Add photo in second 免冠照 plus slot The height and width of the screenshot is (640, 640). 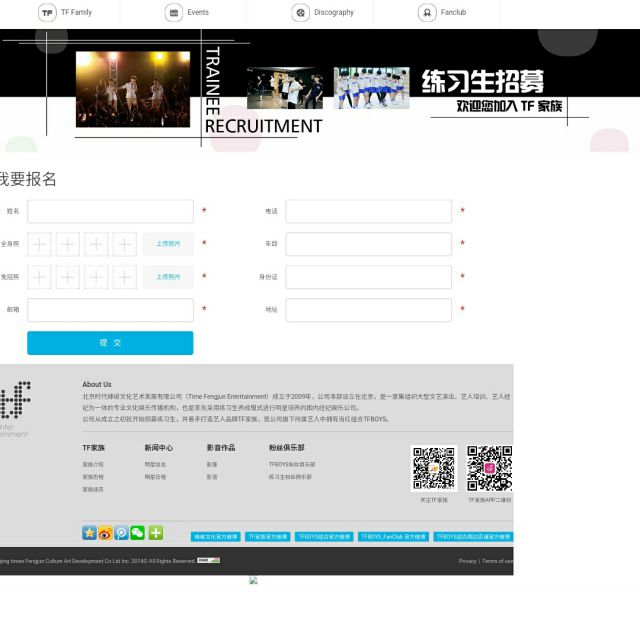coord(68,277)
